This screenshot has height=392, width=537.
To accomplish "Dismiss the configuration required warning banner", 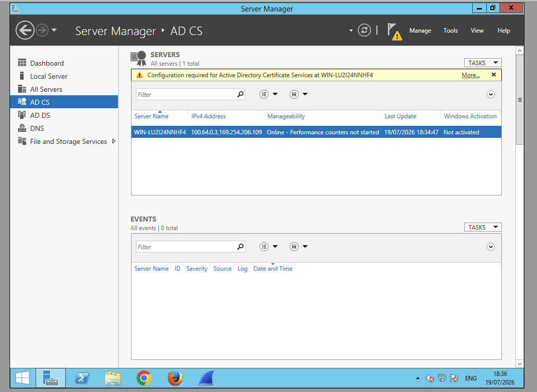I will coord(493,75).
